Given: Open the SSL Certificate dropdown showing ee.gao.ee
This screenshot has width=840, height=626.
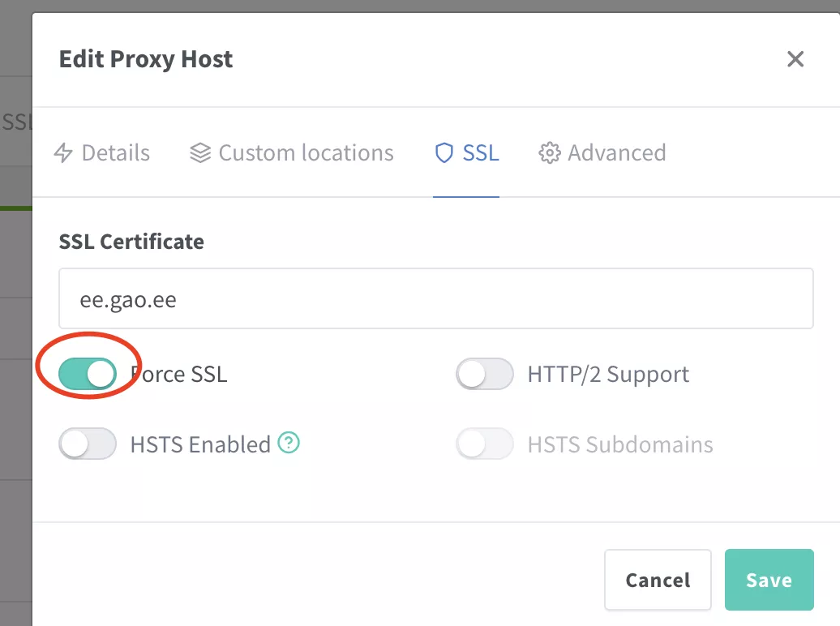Looking at the screenshot, I should pyautogui.click(x=435, y=299).
